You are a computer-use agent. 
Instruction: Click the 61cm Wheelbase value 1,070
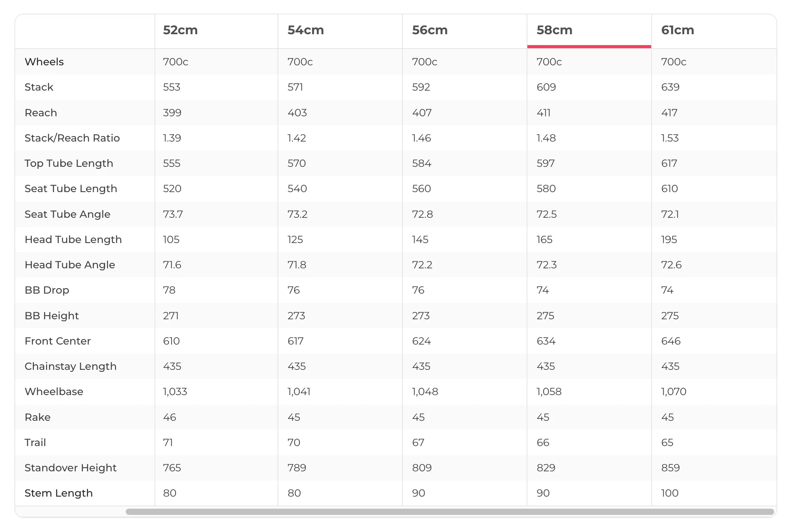pyautogui.click(x=673, y=392)
